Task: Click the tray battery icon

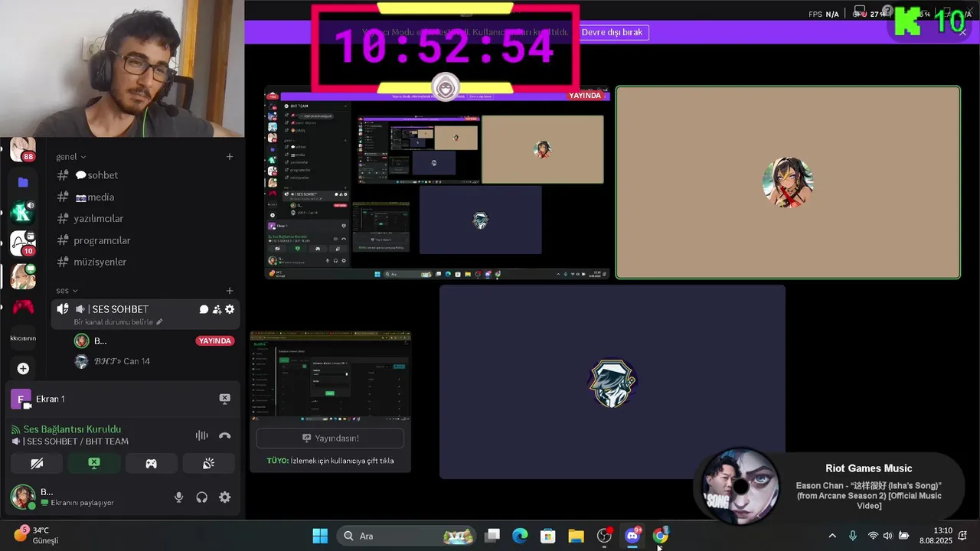Action: pos(904,536)
